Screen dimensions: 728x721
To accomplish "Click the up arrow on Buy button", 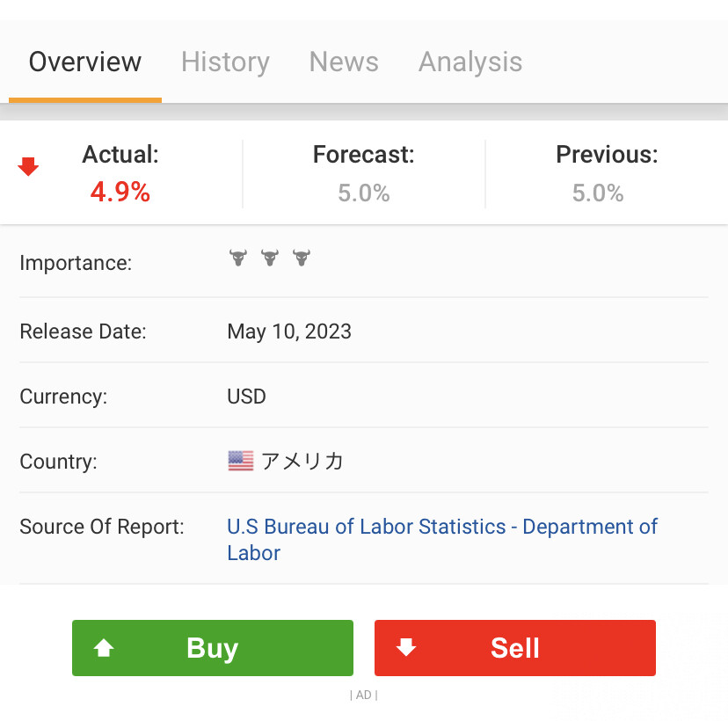I will [104, 648].
